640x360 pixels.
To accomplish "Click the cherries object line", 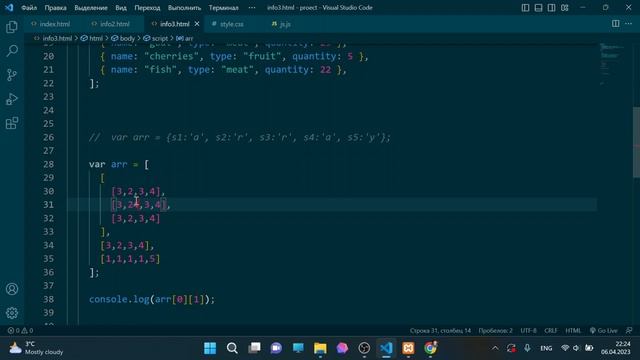I will 234,56.
